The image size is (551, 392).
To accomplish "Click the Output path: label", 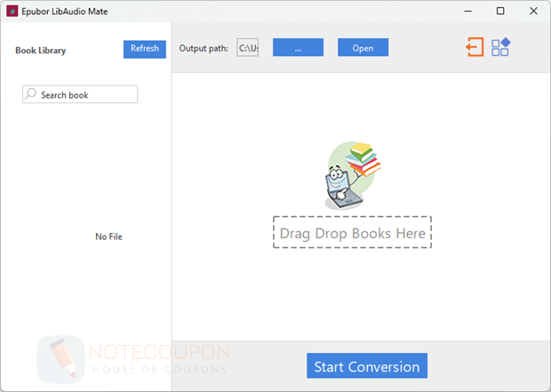I will 204,48.
